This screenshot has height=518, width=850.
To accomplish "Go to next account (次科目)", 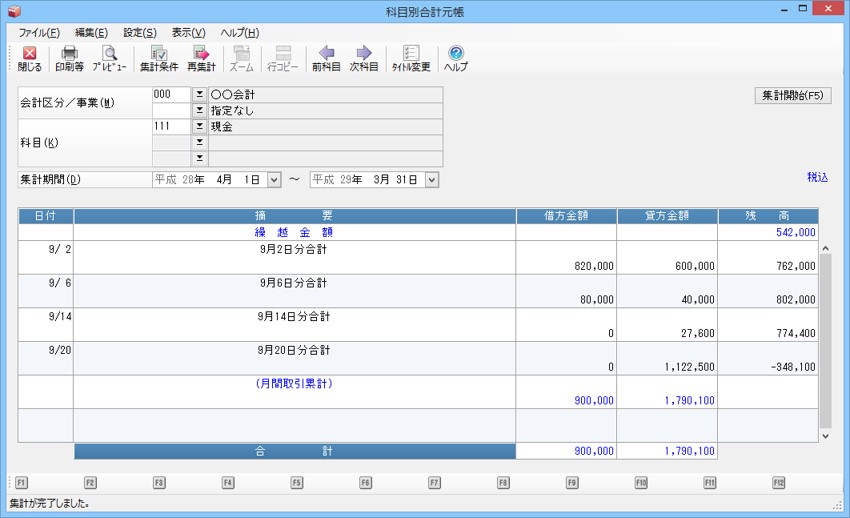I will click(364, 58).
